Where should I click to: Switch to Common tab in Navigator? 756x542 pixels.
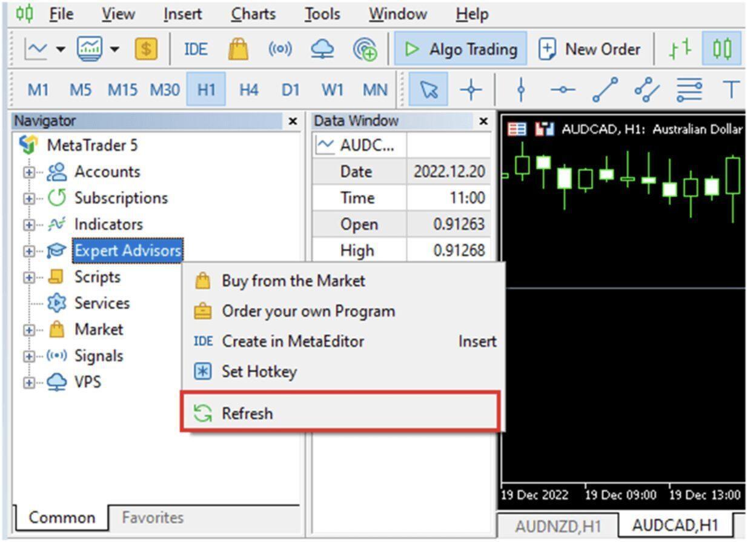pos(62,518)
